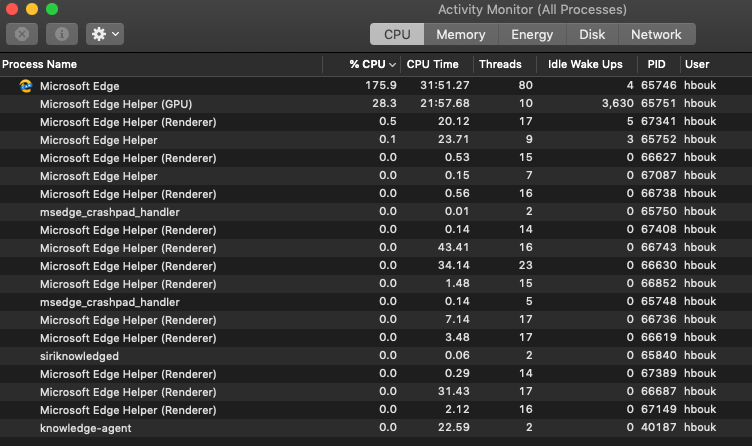
Task: Click CPU time value 31:51.27
Action: tap(445, 85)
